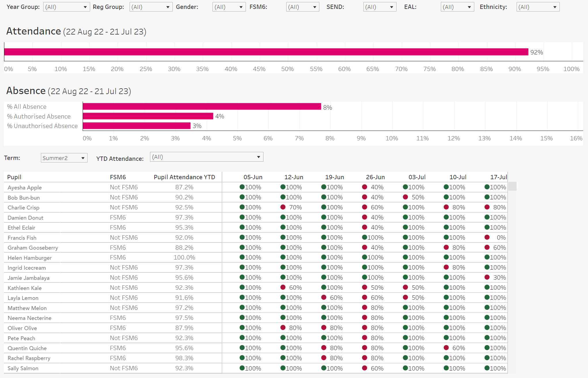Select pupil Charlie Crisp
The height and width of the screenshot is (378, 588).
click(x=23, y=208)
